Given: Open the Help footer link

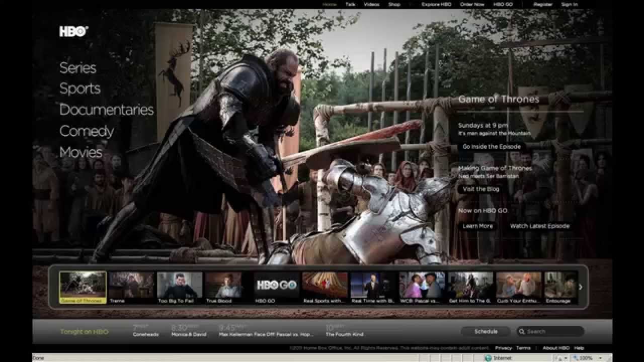Looking at the screenshot, I should (579, 348).
